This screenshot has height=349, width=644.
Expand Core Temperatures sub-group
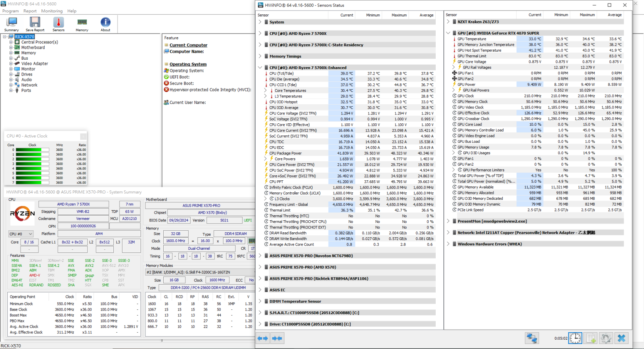(x=266, y=90)
